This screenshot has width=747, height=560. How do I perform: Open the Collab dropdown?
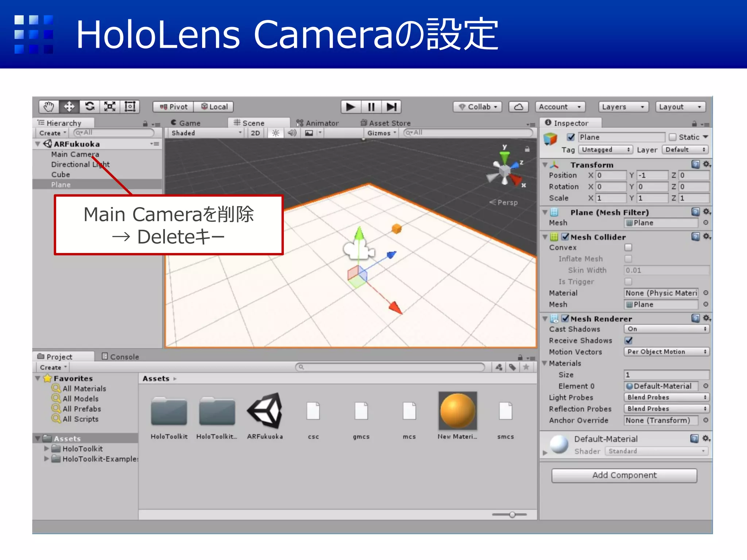click(477, 107)
